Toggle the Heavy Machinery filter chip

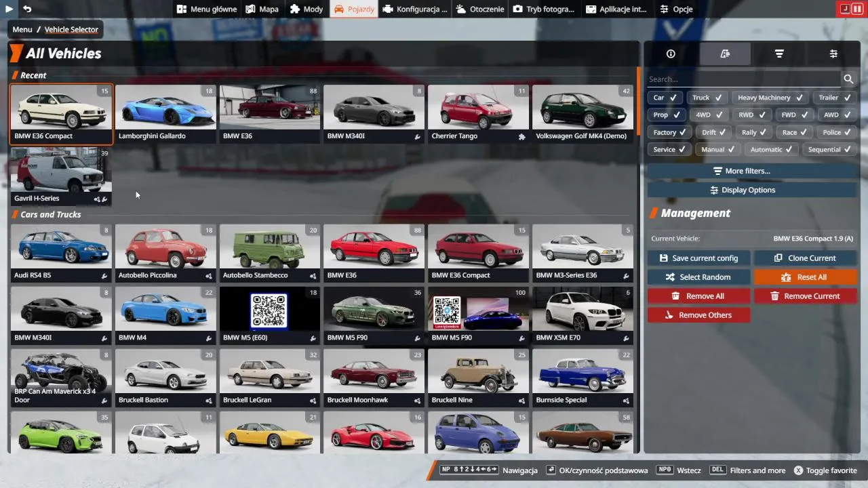click(771, 98)
